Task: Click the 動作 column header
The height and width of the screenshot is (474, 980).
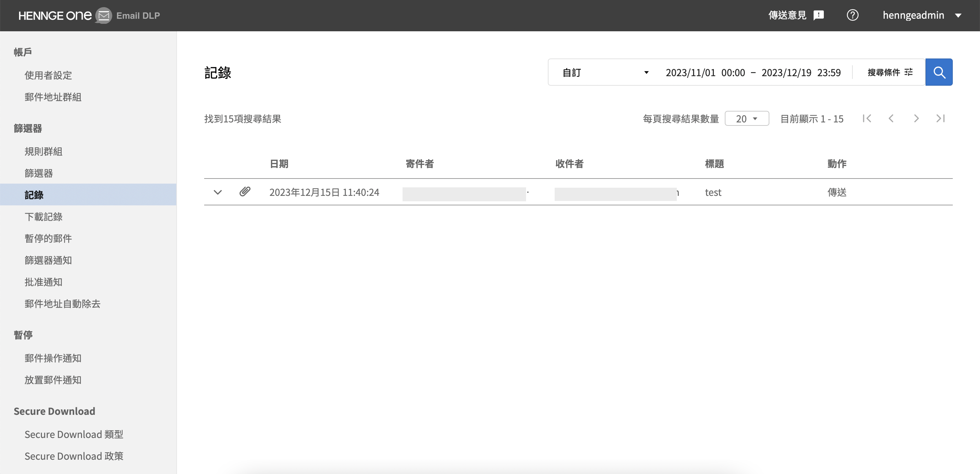Action: [837, 164]
